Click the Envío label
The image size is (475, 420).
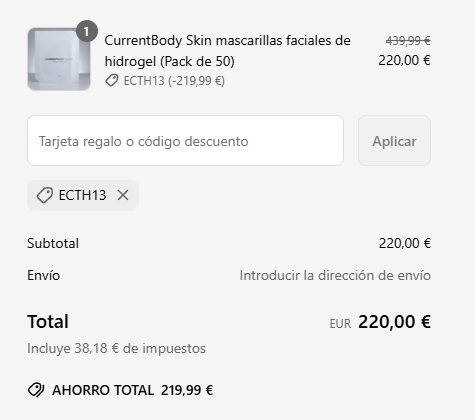coord(44,275)
